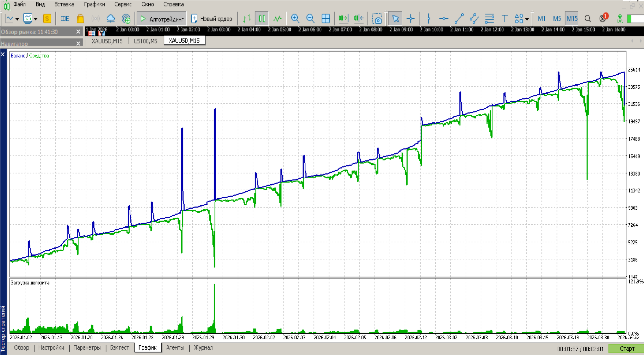This screenshot has height=356, width=644.
Task: Select the crosshair tool
Action: pyautogui.click(x=411, y=18)
